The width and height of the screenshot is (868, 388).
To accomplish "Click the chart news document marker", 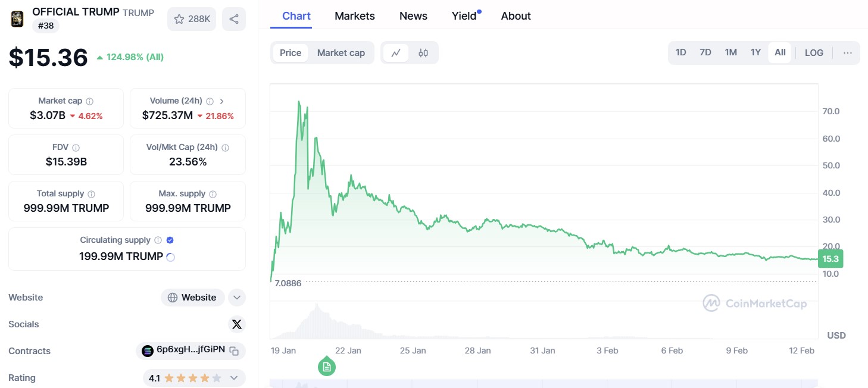I will pyautogui.click(x=326, y=367).
